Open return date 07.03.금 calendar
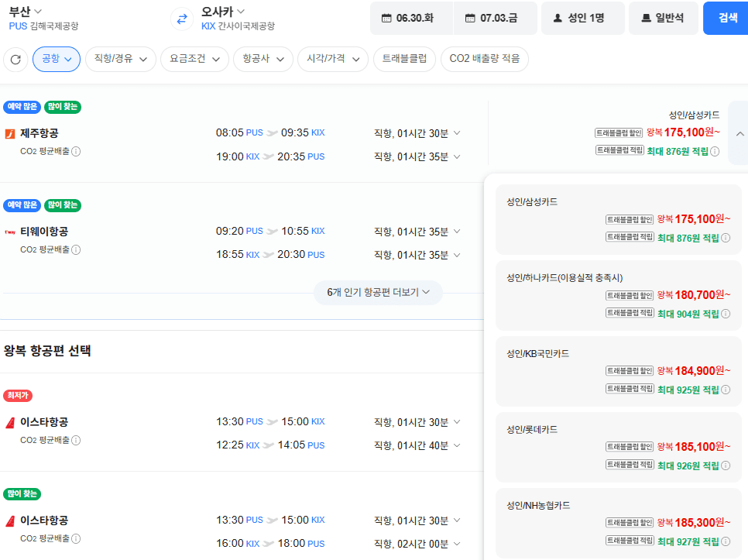The height and width of the screenshot is (560, 748). [x=495, y=18]
